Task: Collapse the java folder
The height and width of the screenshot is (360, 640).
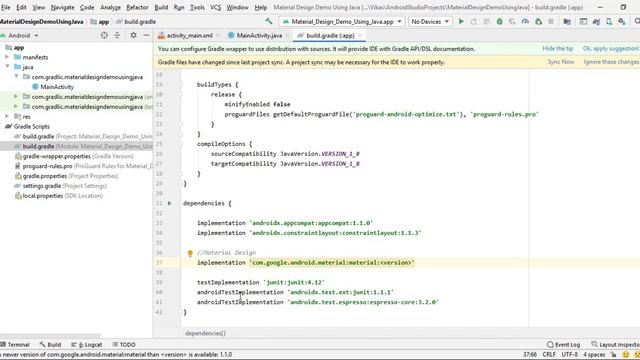Action: point(7,67)
